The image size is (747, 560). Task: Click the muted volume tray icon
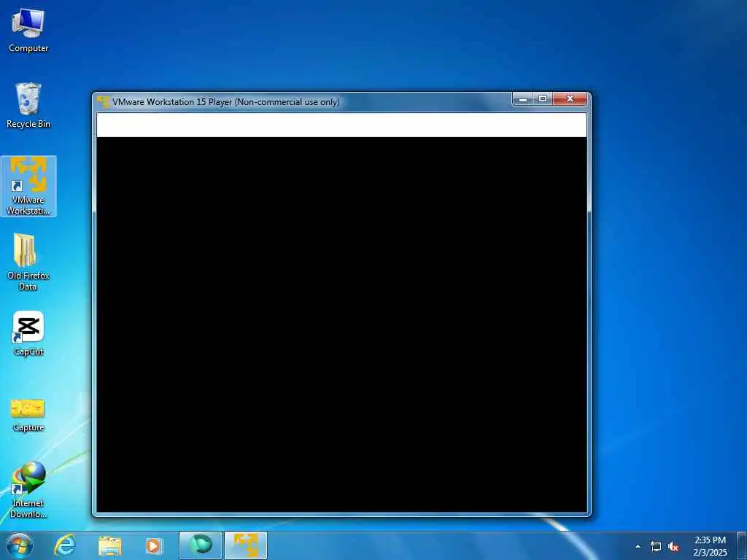(x=673, y=547)
